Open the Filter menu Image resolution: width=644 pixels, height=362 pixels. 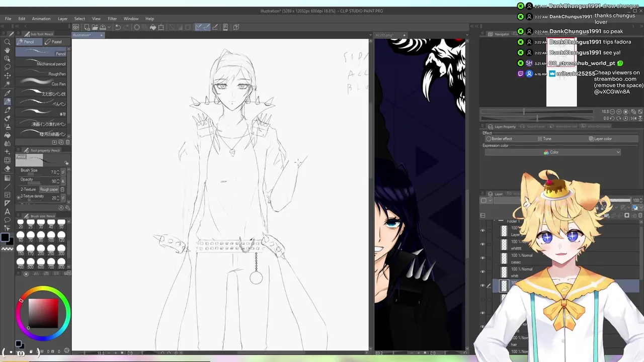click(x=112, y=19)
